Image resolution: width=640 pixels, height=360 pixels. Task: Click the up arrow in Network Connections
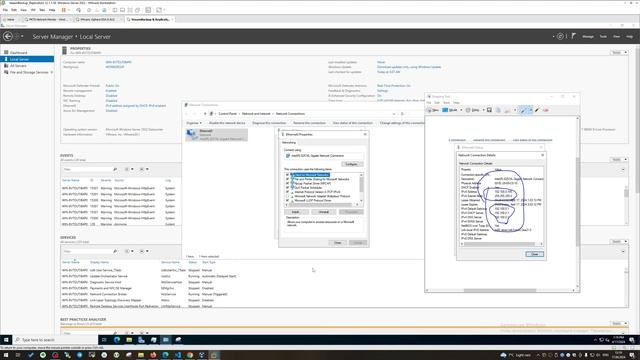(205, 113)
